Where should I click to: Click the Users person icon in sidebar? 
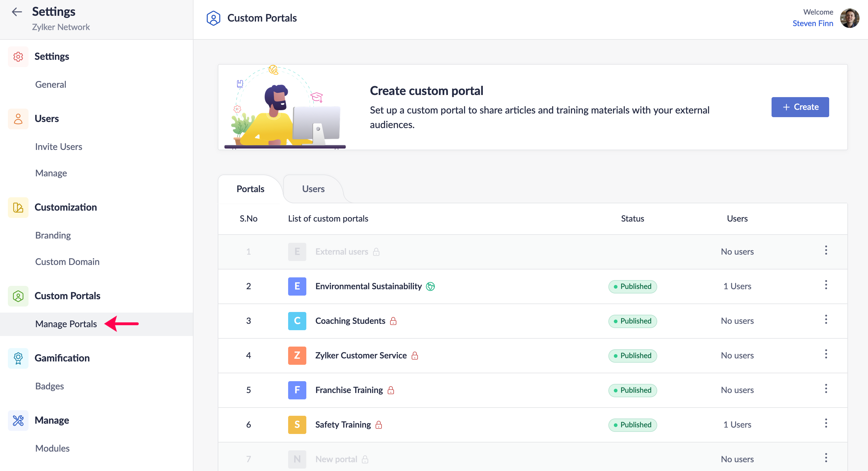point(18,119)
